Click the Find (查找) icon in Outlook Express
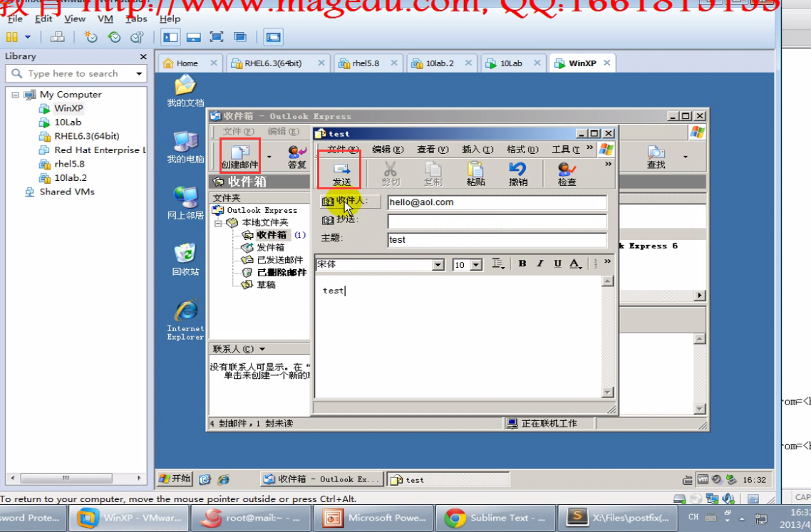The image size is (811, 532). (656, 157)
